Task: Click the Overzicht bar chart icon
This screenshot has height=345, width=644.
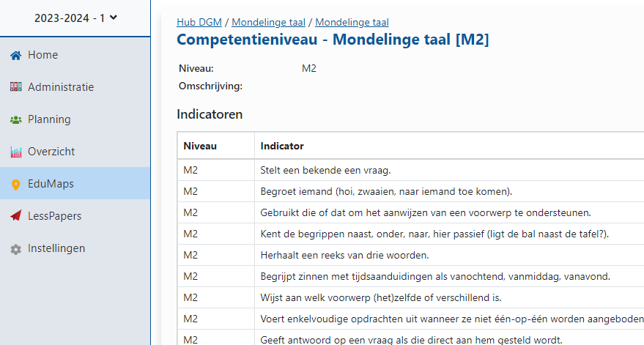Action: (x=15, y=152)
